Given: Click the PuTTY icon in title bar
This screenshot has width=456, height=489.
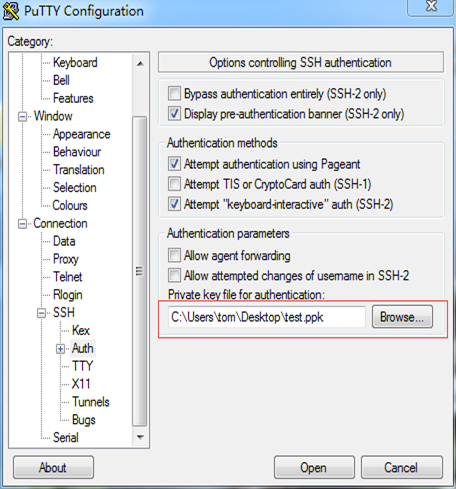Looking at the screenshot, I should tap(11, 11).
